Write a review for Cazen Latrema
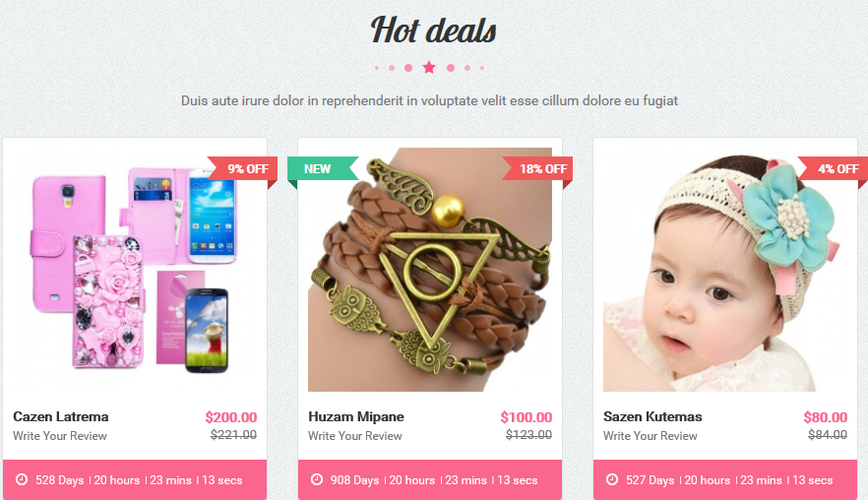The height and width of the screenshot is (500, 868). pyautogui.click(x=60, y=436)
